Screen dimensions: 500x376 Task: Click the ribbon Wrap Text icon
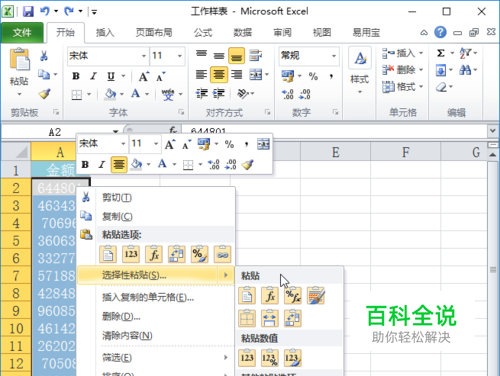[255, 55]
